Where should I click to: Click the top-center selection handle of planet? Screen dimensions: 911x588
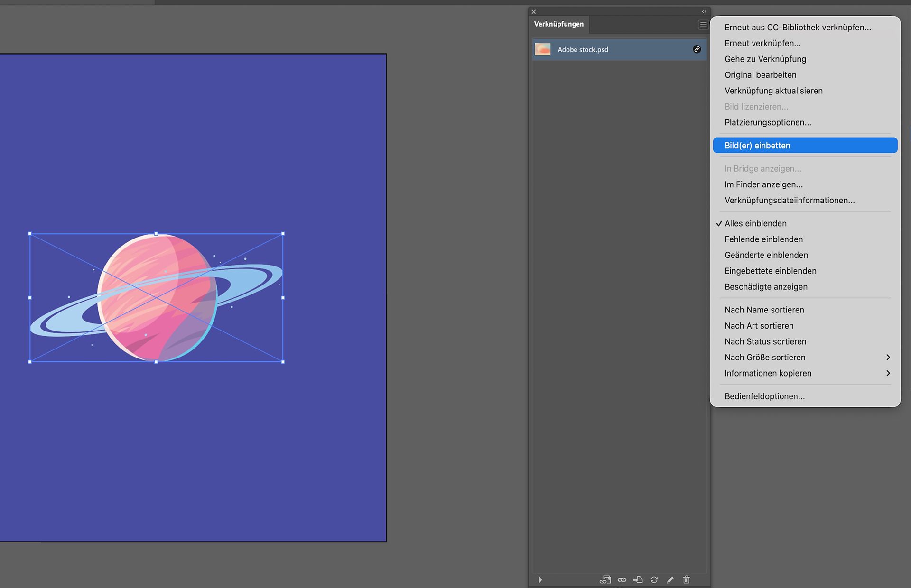pyautogui.click(x=157, y=234)
